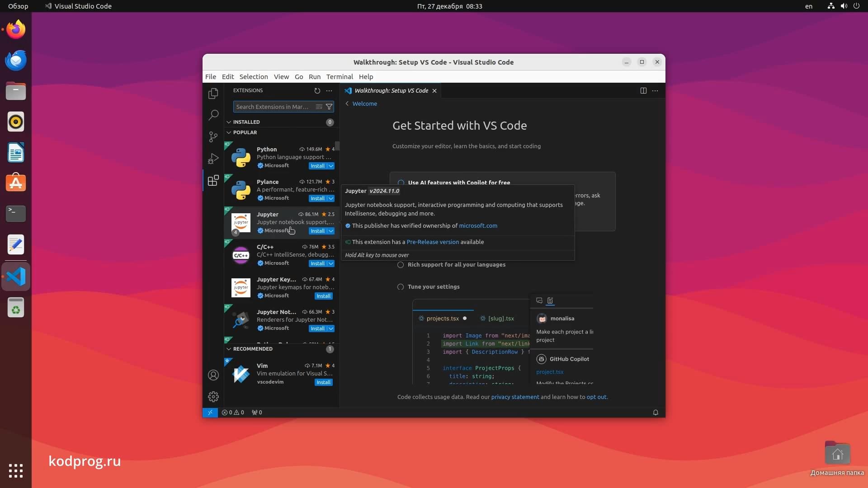
Task: Open microsoft.com publisher link
Action: point(478,226)
